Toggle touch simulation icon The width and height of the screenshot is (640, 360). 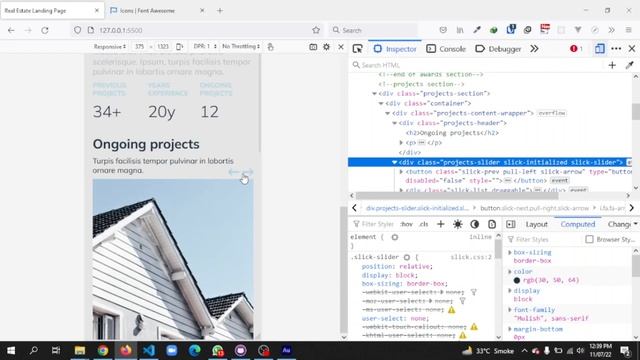270,47
